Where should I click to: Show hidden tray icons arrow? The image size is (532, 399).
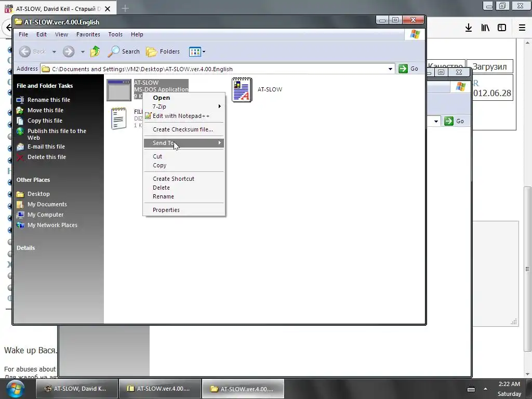[486, 389]
